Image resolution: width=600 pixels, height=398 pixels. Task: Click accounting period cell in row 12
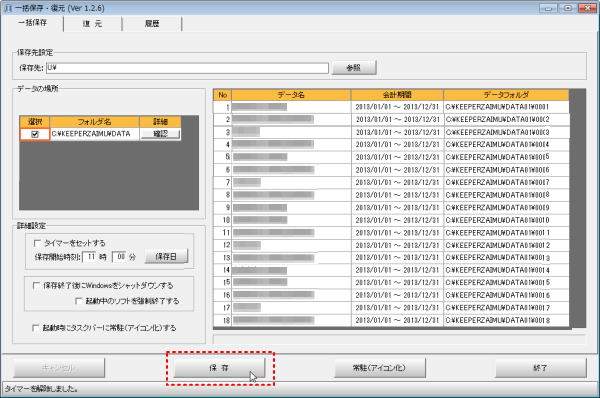[397, 245]
